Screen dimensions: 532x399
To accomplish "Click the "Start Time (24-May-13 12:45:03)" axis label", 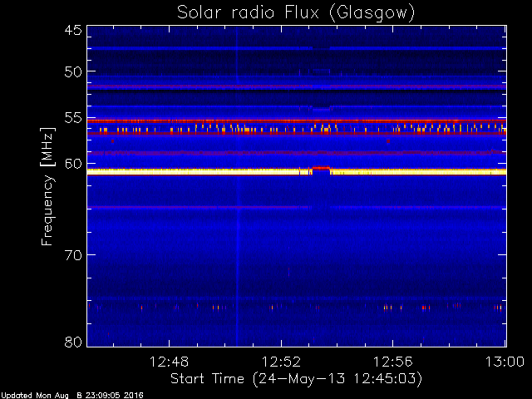I will pyautogui.click(x=296, y=378).
